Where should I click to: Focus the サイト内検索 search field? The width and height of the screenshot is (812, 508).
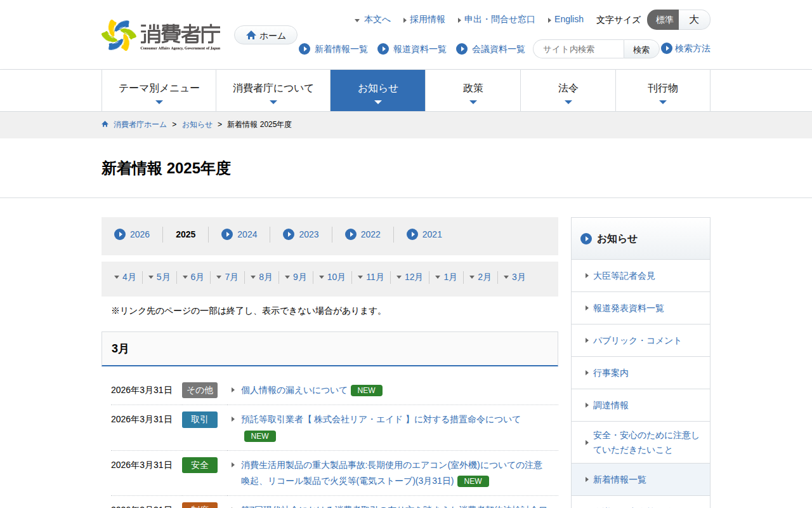pos(579,49)
